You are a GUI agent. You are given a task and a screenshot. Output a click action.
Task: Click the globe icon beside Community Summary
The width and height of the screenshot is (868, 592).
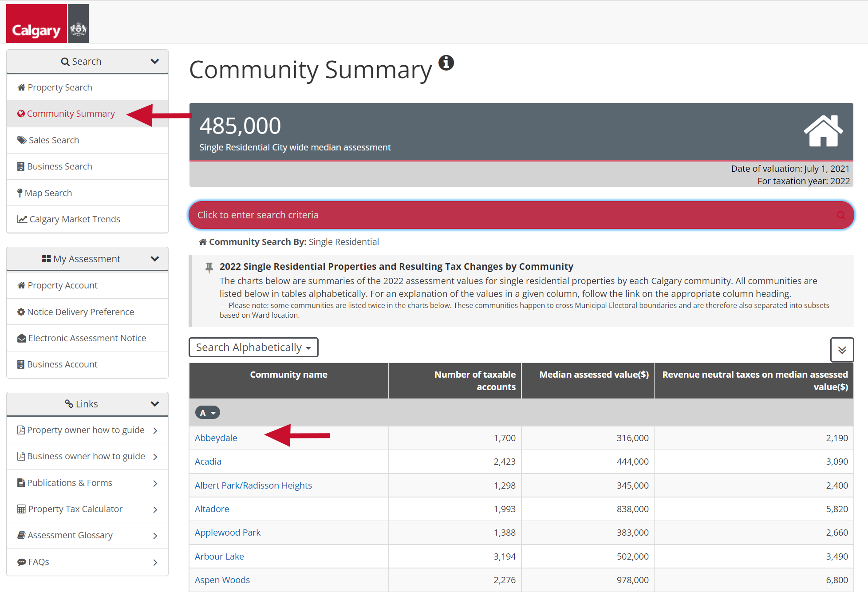pos(21,114)
